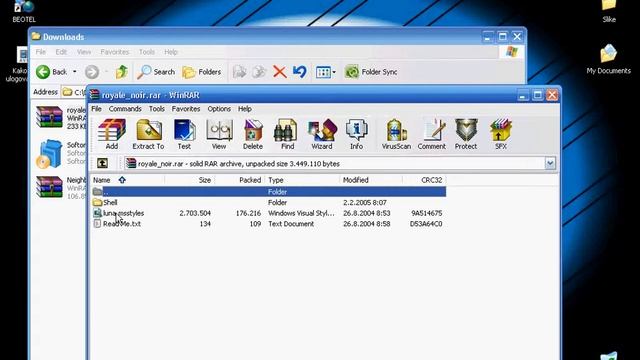Select Neighbor archive in Downloads window

click(x=61, y=188)
